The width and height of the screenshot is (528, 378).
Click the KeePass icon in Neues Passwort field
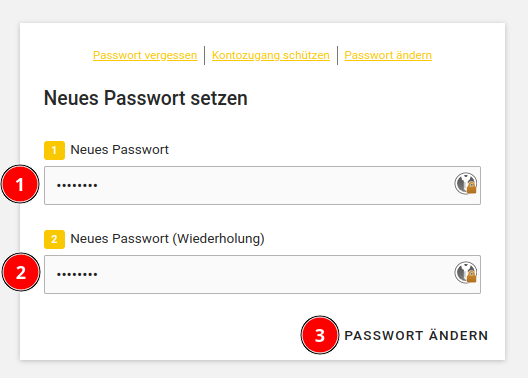(x=466, y=183)
